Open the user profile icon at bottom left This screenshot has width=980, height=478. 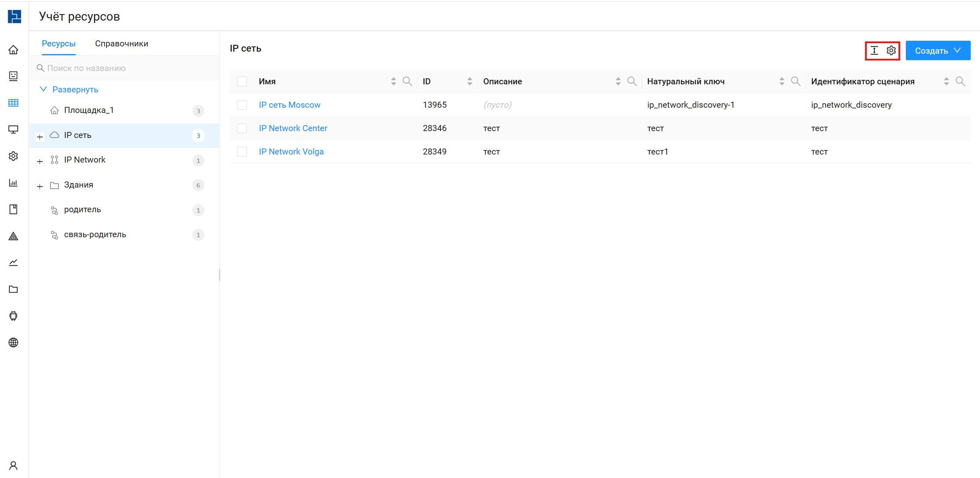(13, 465)
